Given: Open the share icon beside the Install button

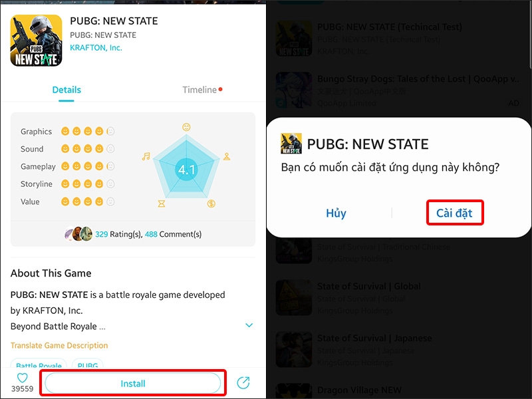Looking at the screenshot, I should [x=249, y=383].
